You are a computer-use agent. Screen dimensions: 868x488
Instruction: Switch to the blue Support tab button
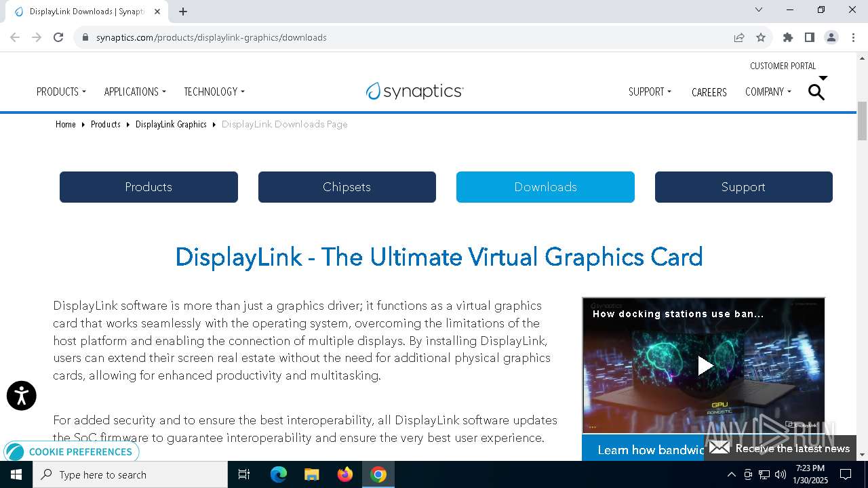pyautogui.click(x=743, y=187)
